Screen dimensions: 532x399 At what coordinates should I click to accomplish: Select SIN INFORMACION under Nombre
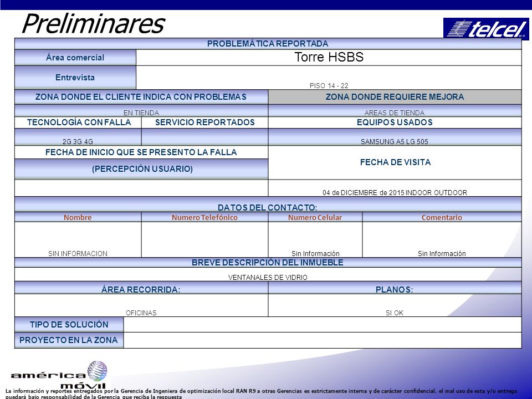[78, 253]
